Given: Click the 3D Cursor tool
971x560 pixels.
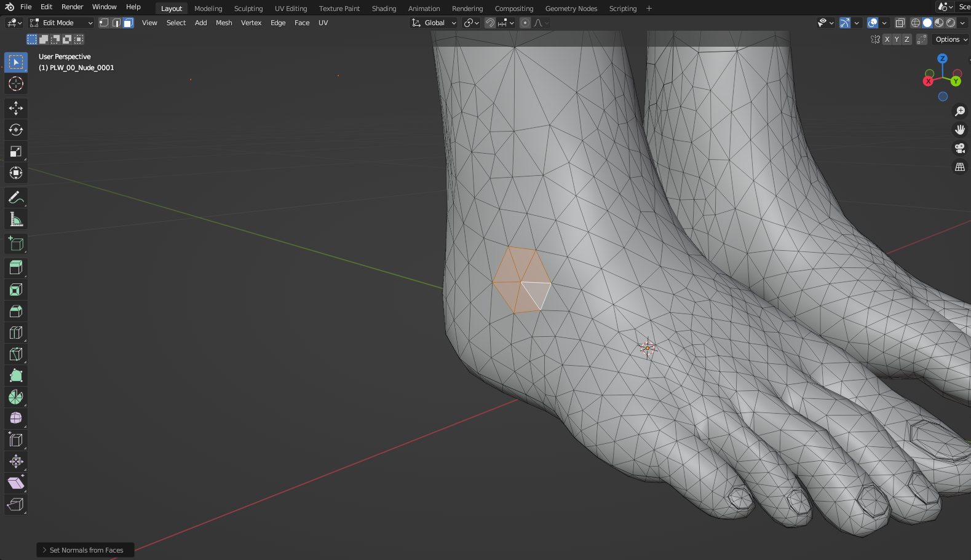Looking at the screenshot, I should pyautogui.click(x=16, y=84).
